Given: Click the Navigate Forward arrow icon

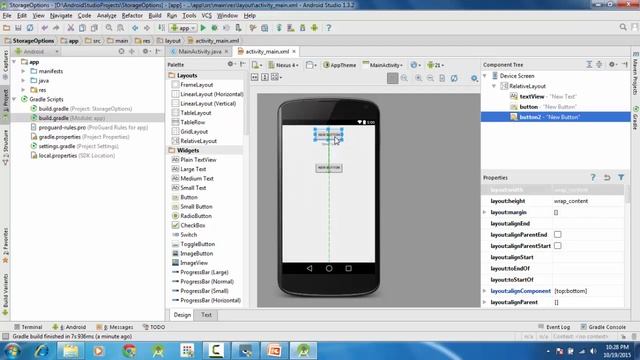Looking at the screenshot, I should coord(147,28).
